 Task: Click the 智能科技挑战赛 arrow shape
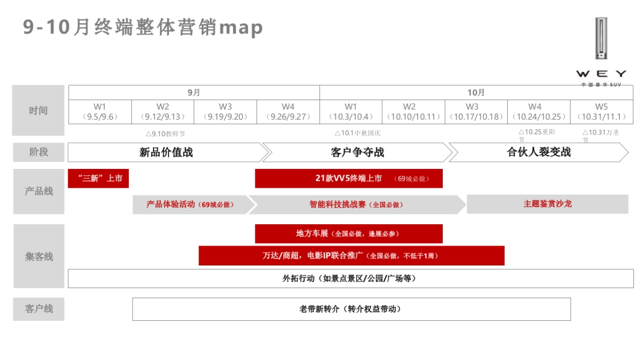tap(354, 204)
